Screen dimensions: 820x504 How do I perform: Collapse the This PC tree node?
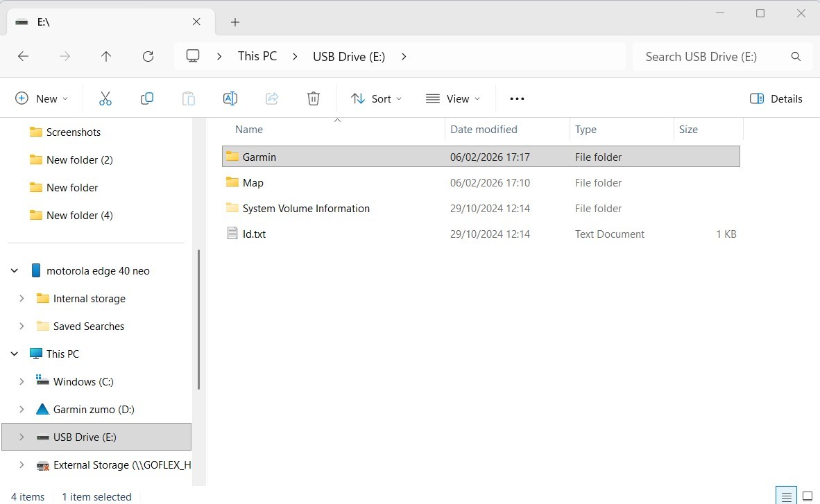coord(15,354)
